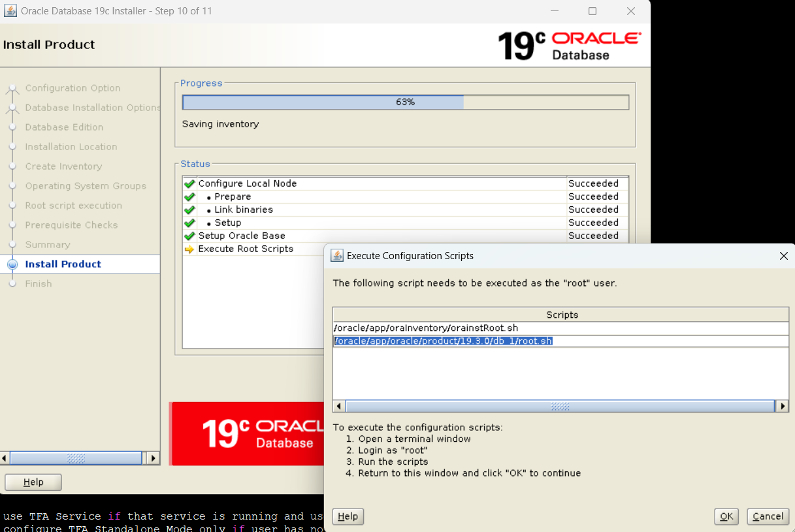Click the sidebar left scroll arrow
The width and height of the screenshot is (795, 532).
coord(5,458)
